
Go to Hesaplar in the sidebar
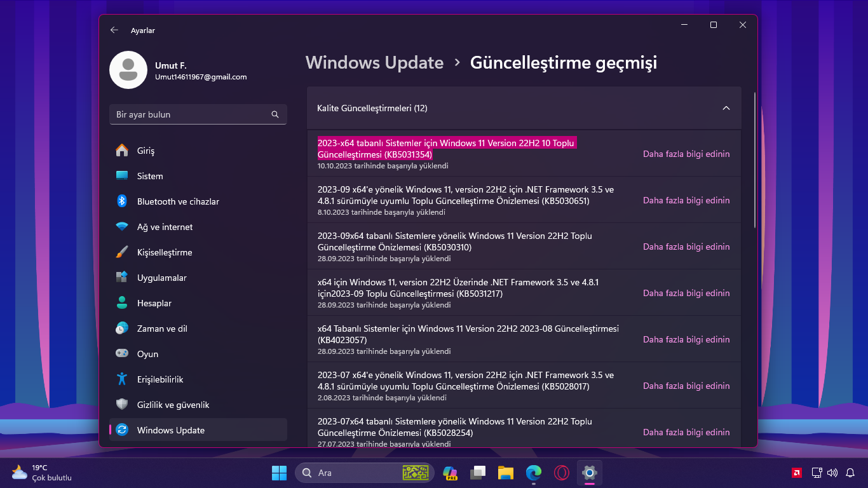click(x=198, y=303)
